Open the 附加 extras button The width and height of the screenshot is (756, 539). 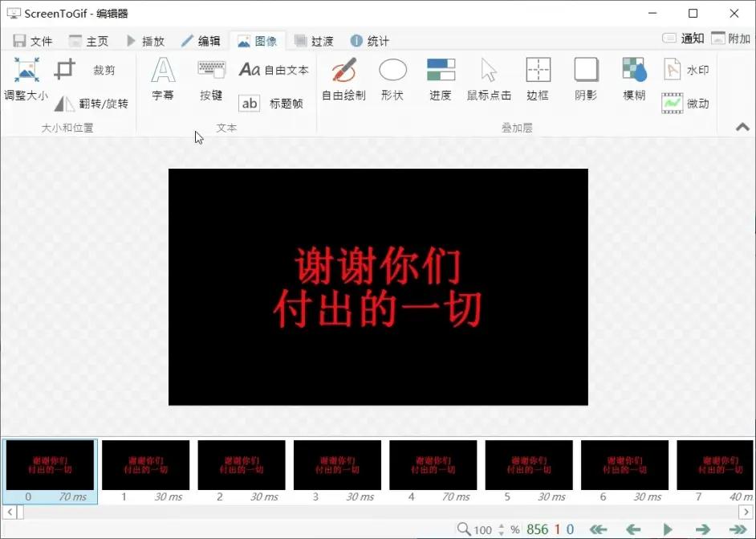pyautogui.click(x=731, y=38)
